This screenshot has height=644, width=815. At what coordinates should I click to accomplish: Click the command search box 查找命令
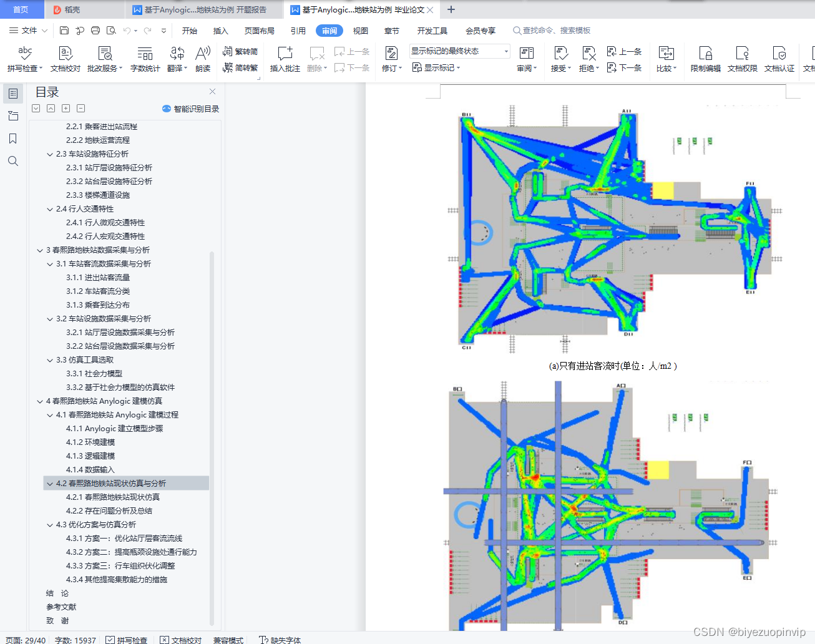552,31
